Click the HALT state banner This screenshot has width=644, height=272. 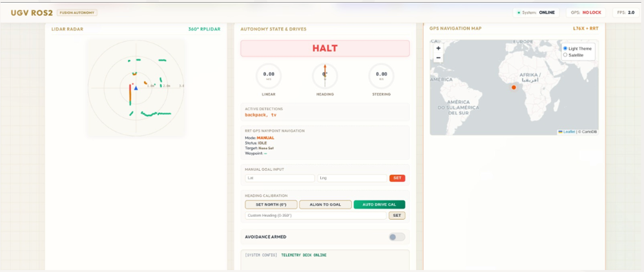click(325, 48)
